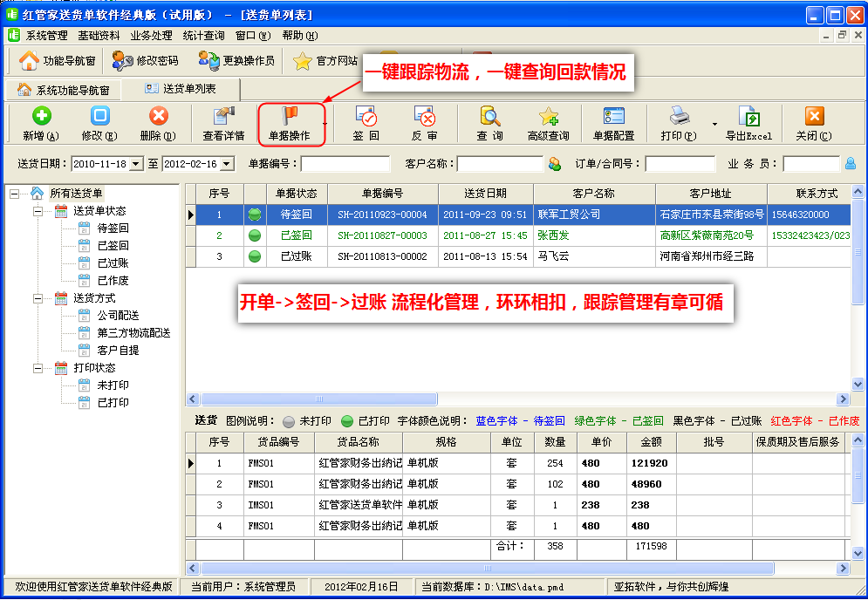Click 导出Excel export icon
Viewport: 868px width, 600px height.
748,117
